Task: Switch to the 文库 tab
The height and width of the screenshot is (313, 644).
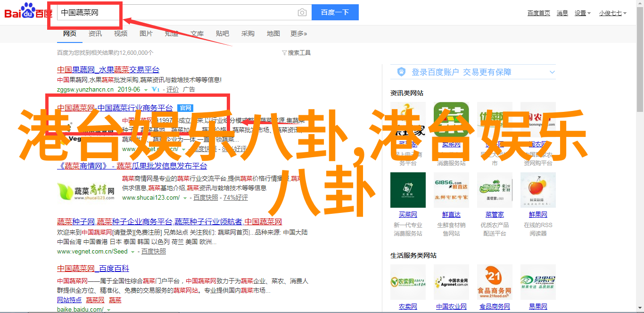Action: tap(197, 34)
